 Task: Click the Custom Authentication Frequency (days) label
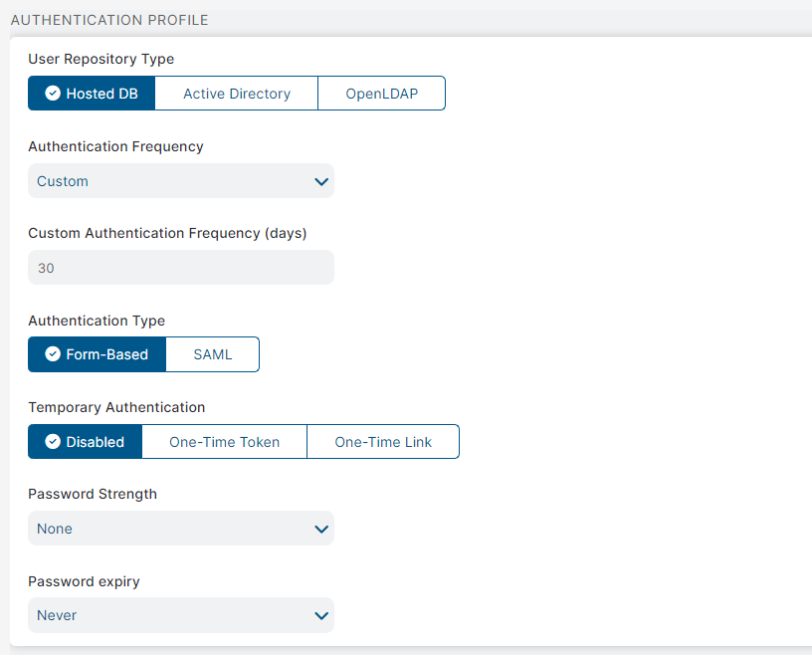coord(167,233)
